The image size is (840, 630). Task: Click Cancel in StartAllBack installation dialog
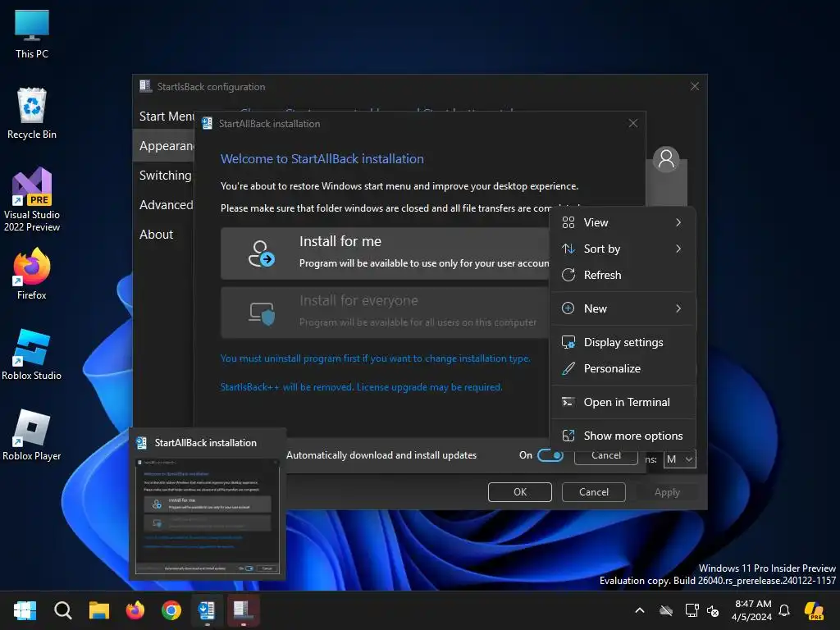click(606, 456)
